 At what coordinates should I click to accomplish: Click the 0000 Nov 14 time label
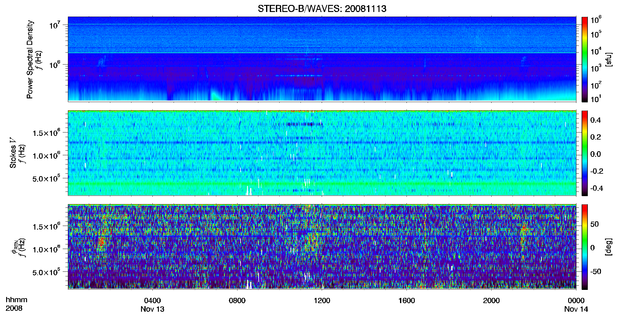pyautogui.click(x=576, y=305)
